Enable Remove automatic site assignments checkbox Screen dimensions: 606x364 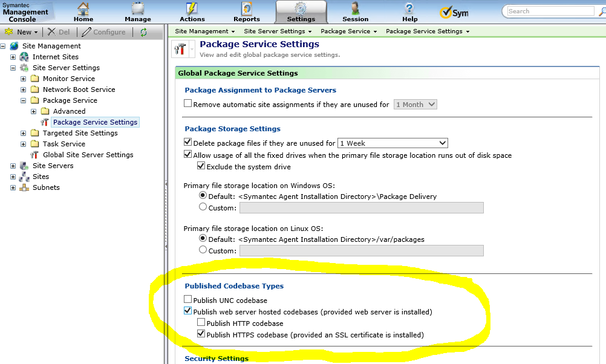[x=188, y=103]
